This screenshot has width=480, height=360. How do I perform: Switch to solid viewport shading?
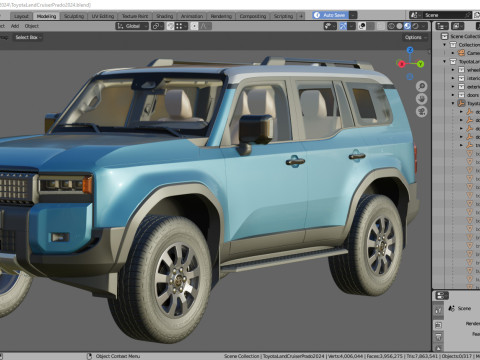pyautogui.click(x=399, y=26)
